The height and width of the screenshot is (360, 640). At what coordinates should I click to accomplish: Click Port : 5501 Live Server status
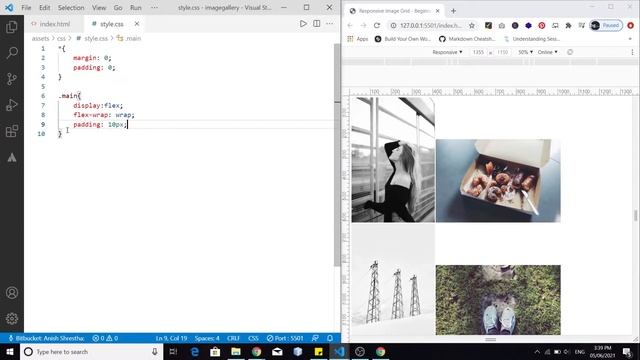click(285, 338)
